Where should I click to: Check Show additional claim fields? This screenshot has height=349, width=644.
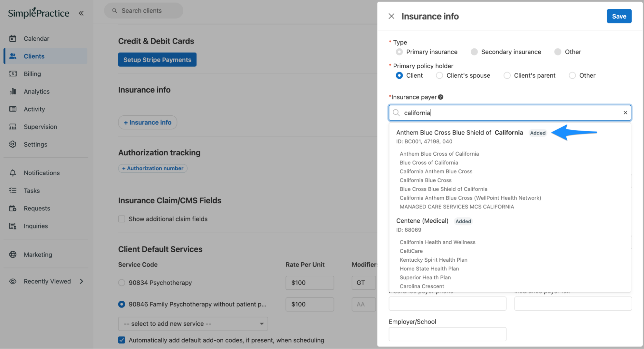point(121,219)
